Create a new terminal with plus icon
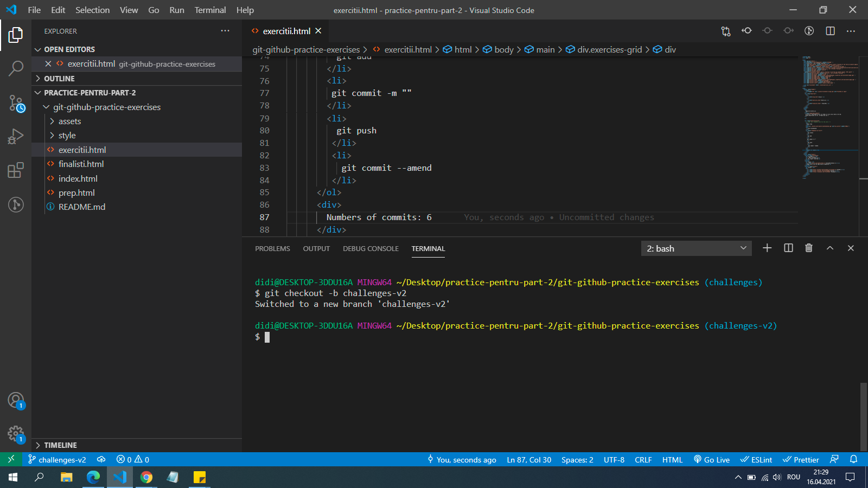868x488 pixels. pyautogui.click(x=767, y=248)
